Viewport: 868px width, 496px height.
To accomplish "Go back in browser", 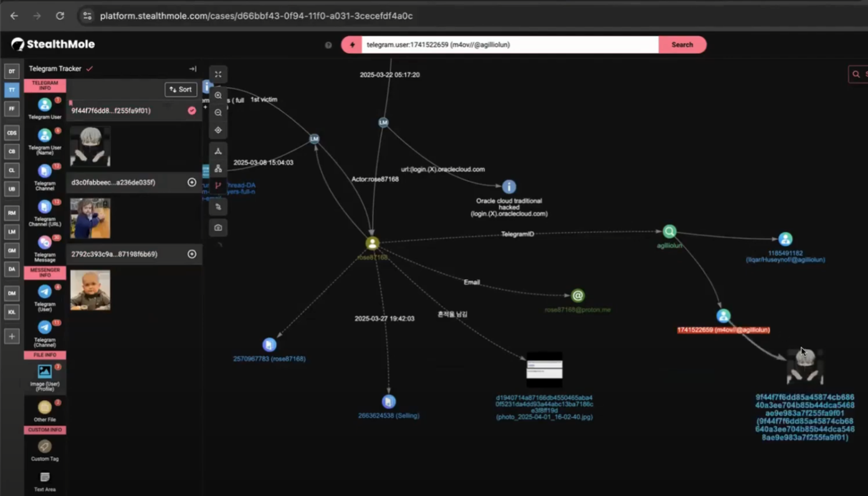I will (14, 16).
